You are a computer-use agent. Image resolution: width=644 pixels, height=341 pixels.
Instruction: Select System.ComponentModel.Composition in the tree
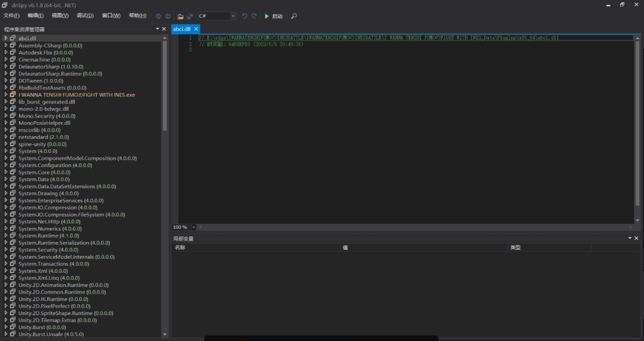click(x=78, y=158)
